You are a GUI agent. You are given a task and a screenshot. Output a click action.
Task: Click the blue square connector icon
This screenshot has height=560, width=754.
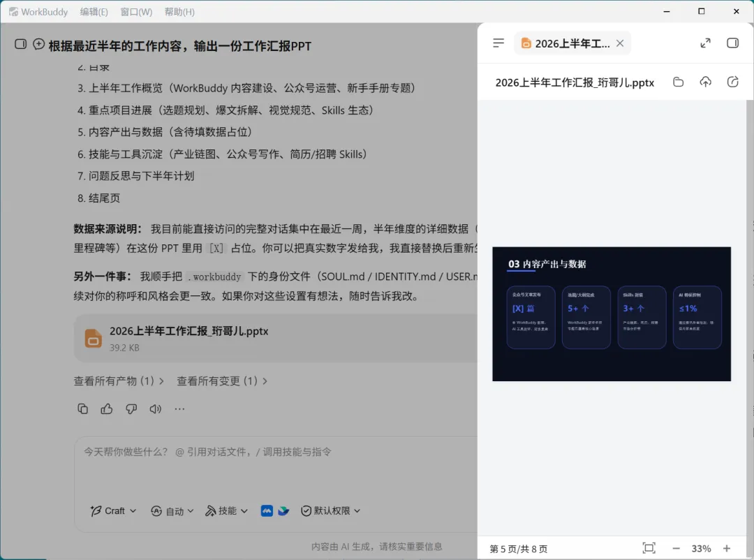pyautogui.click(x=267, y=511)
